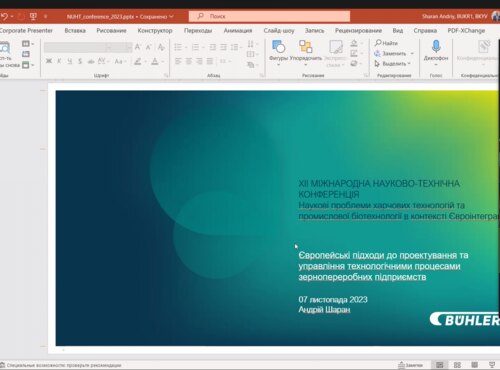This screenshot has height=370, width=500.
Task: Switch to Переходы tab
Action: tap(198, 31)
